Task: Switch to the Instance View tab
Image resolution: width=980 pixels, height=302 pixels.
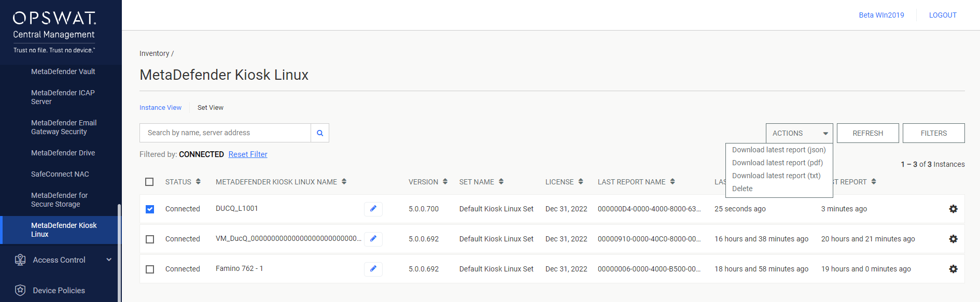Action: pyautogui.click(x=160, y=108)
